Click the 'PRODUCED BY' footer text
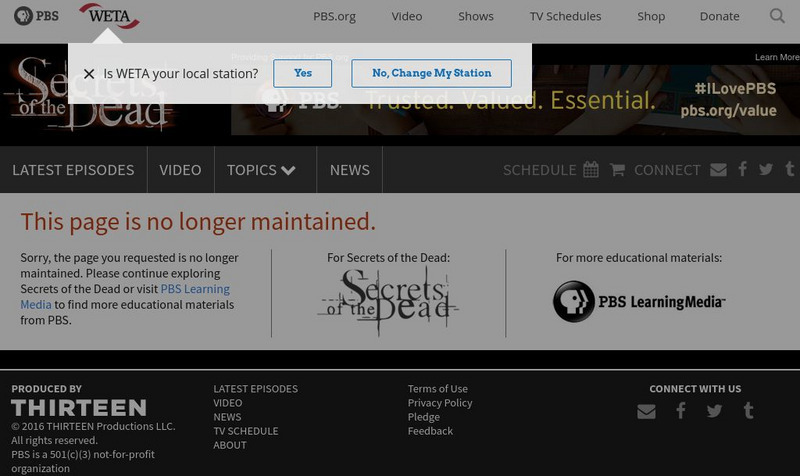Viewport: 800px width, 476px height. pyautogui.click(x=46, y=389)
